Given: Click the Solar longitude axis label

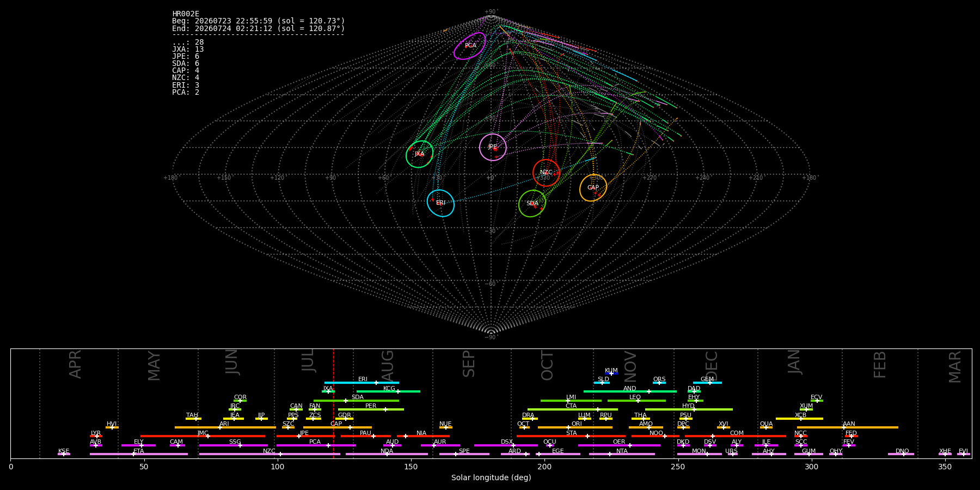Looking at the screenshot, I should coord(491,478).
